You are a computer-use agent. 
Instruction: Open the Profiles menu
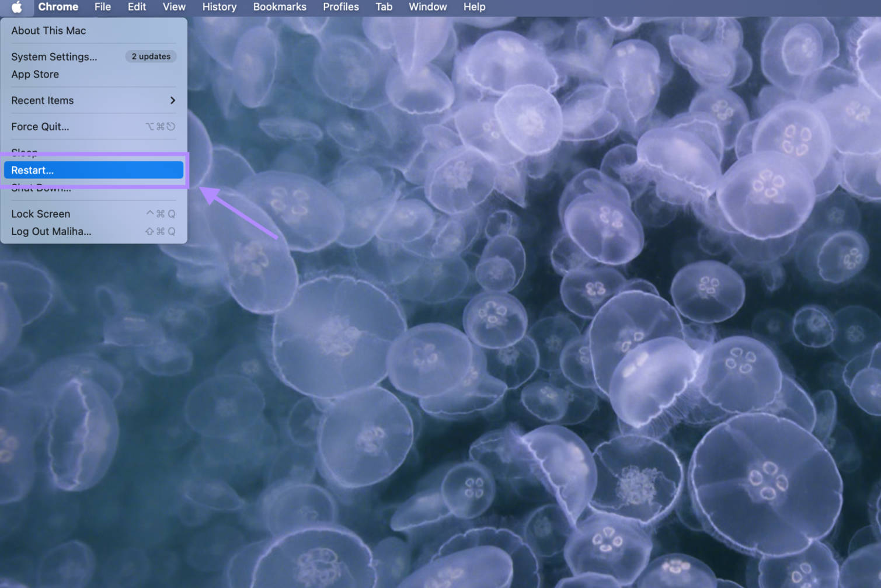(x=341, y=7)
